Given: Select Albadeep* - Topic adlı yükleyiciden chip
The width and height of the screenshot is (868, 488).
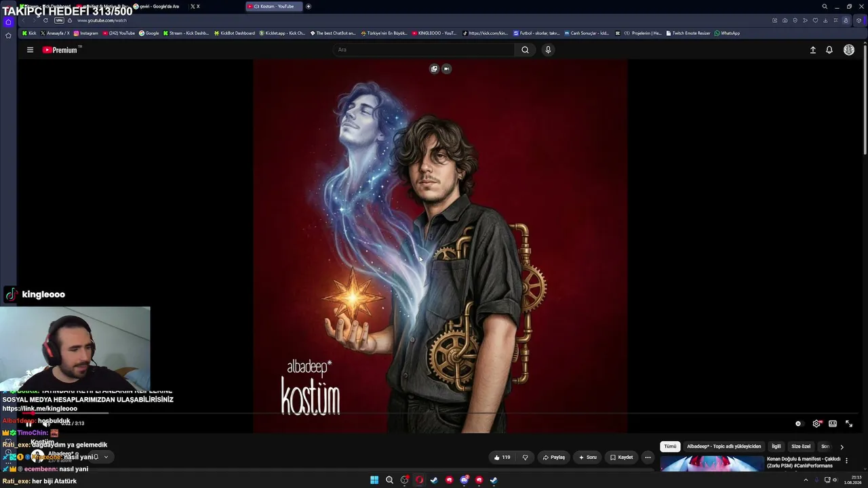Looking at the screenshot, I should [x=724, y=447].
